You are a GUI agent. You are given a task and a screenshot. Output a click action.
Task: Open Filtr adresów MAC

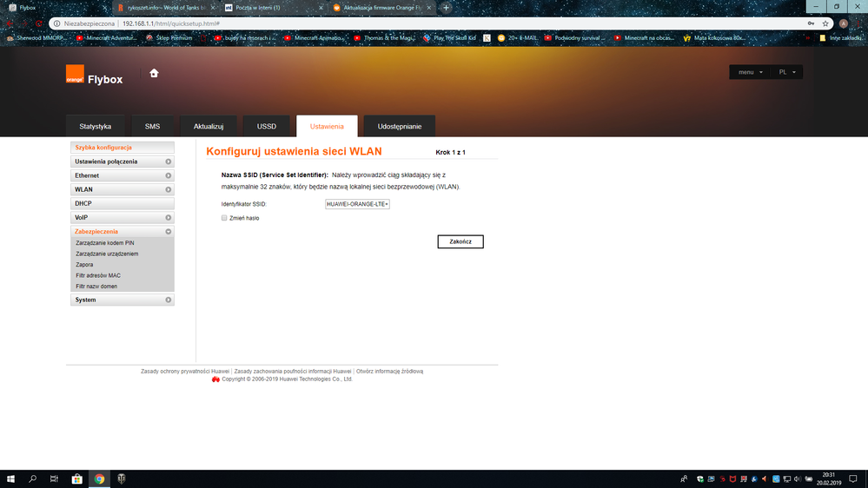pyautogui.click(x=98, y=275)
